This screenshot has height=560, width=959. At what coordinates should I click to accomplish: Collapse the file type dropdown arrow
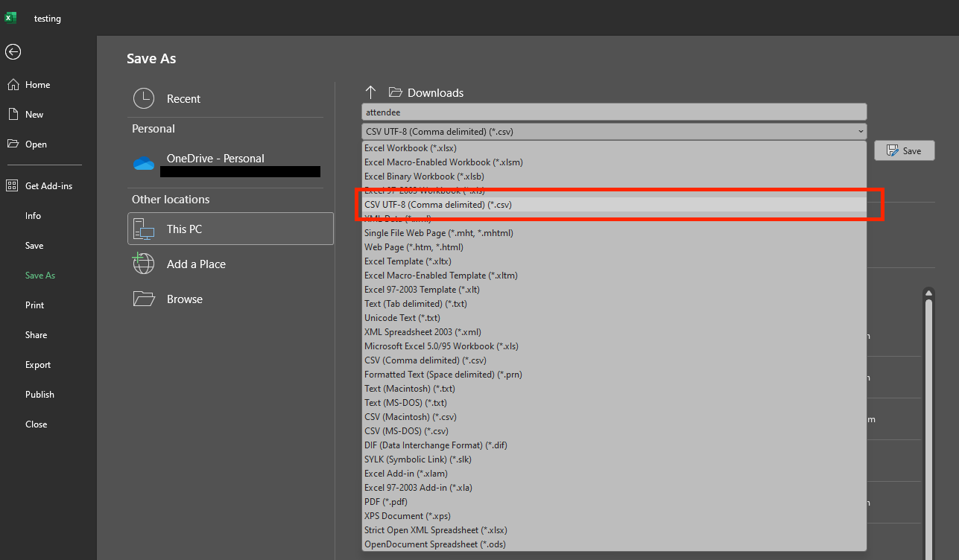tap(861, 132)
